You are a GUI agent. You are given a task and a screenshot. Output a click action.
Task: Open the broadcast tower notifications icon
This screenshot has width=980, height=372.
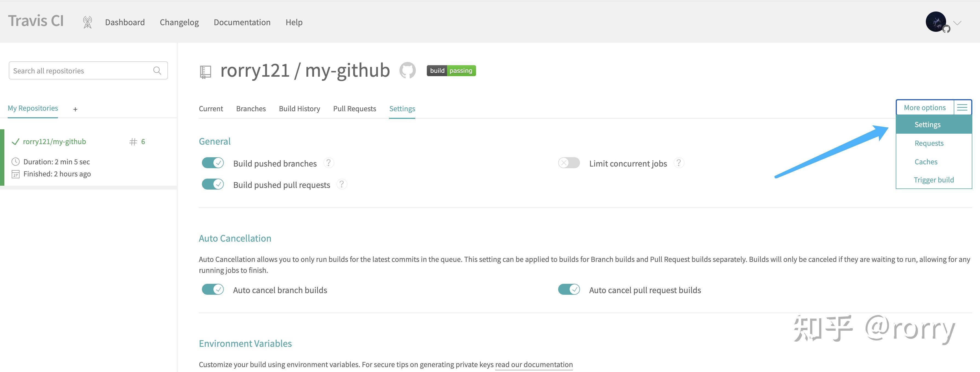pos(88,22)
